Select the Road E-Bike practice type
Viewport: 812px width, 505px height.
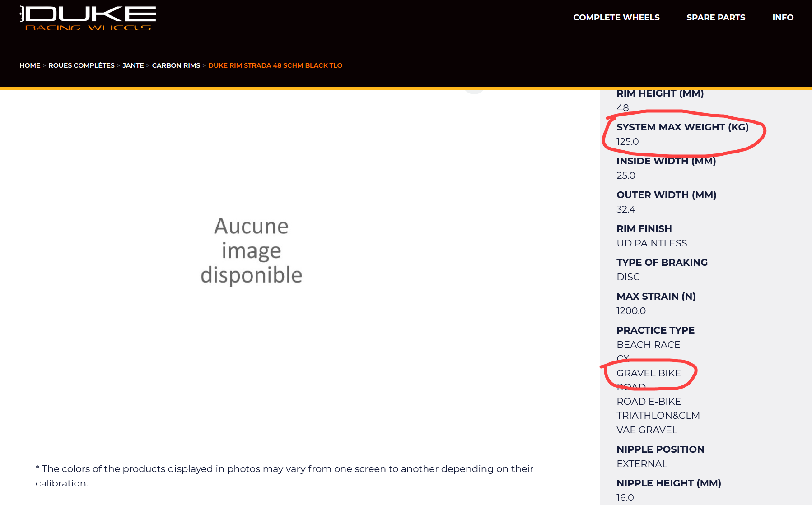[649, 402]
